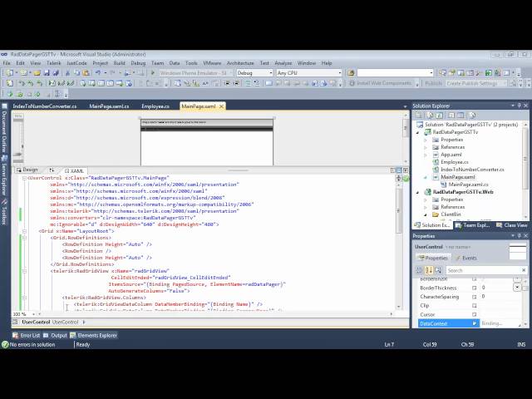Click the Categorized sort icon in Properties

pos(419,270)
